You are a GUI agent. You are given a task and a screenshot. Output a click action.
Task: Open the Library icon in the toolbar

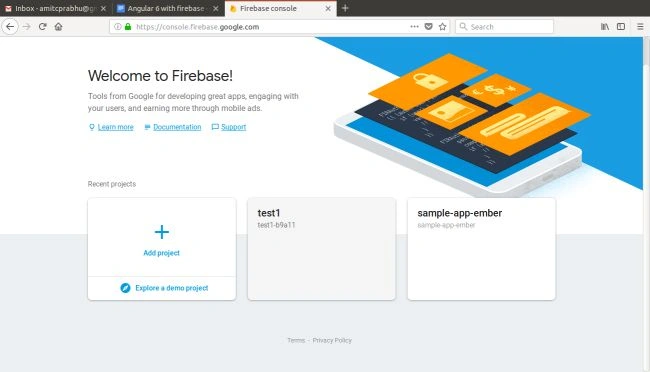point(605,27)
